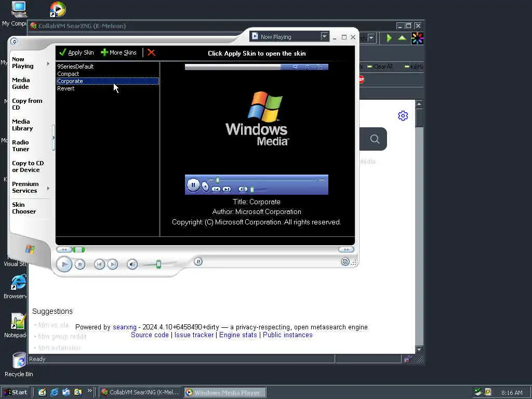Collapse the taskbar using the side handle
The height and width of the screenshot is (399, 532).
point(54,138)
